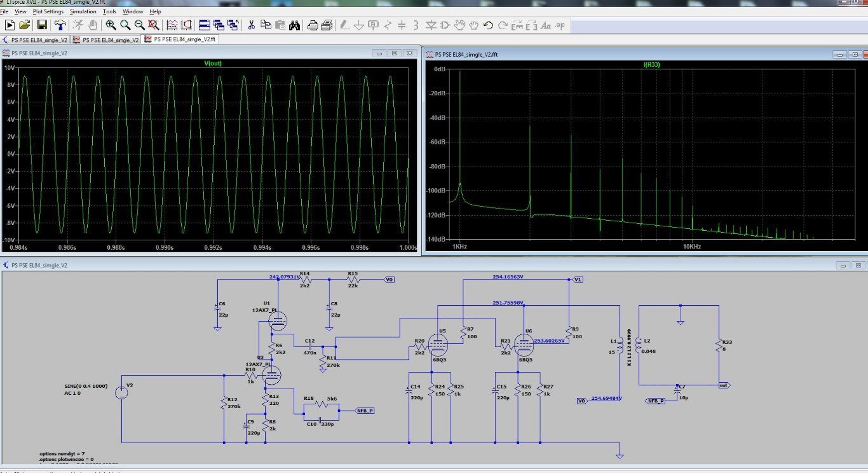The height and width of the screenshot is (473, 868).
Task: Click the 253.60265V node voltage label
Action: coord(548,341)
